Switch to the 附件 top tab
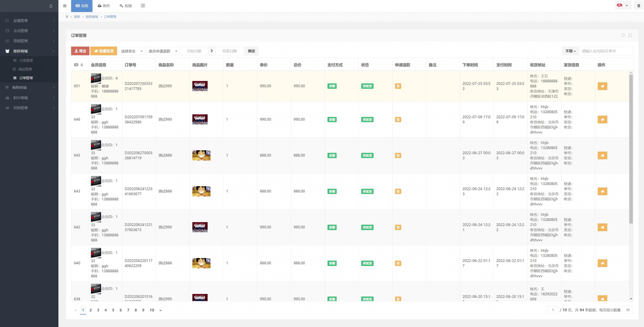 click(104, 6)
